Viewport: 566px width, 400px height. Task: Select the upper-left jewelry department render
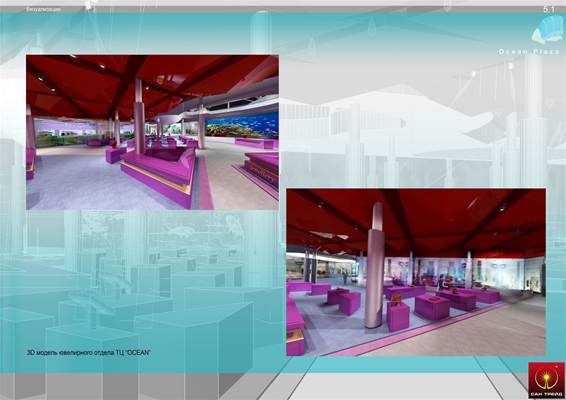(x=152, y=132)
